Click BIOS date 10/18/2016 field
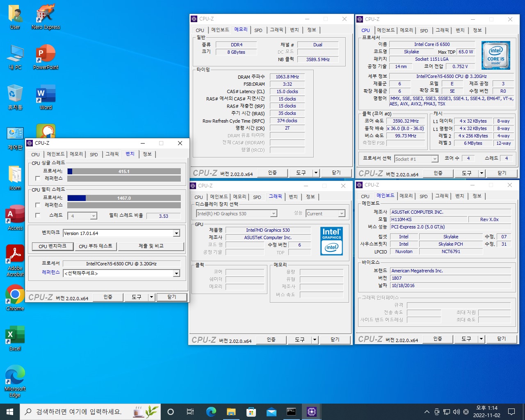525x420 pixels. [450, 285]
